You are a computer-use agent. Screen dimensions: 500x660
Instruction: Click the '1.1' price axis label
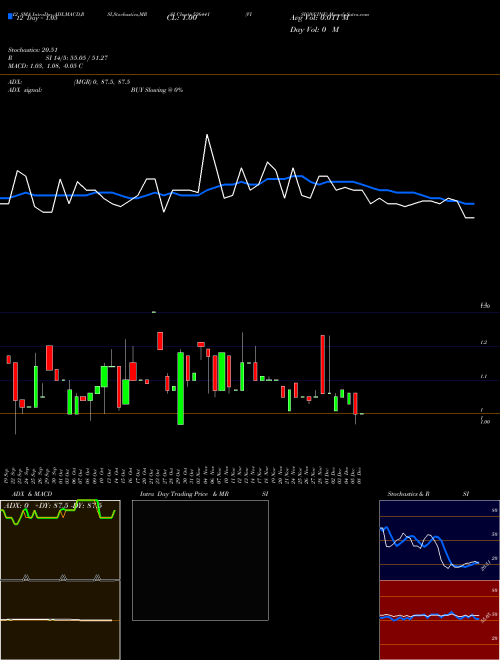tap(484, 377)
